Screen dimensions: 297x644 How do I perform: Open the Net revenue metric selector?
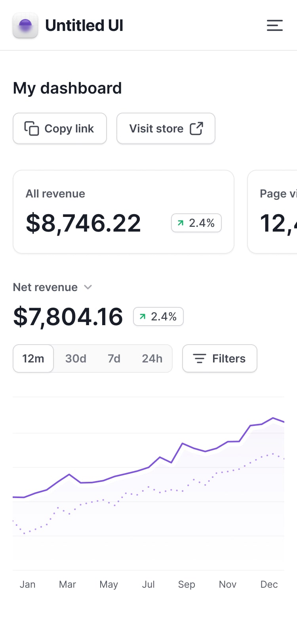click(x=46, y=287)
